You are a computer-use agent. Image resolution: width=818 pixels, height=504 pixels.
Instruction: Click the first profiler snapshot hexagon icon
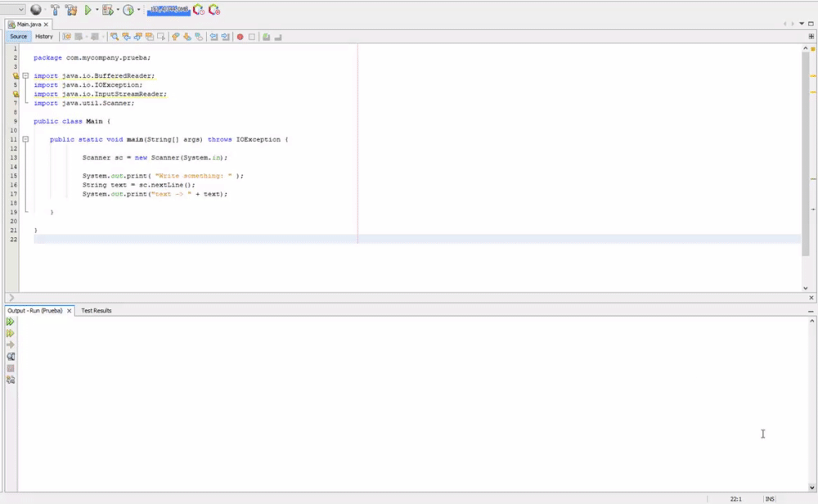pyautogui.click(x=198, y=9)
